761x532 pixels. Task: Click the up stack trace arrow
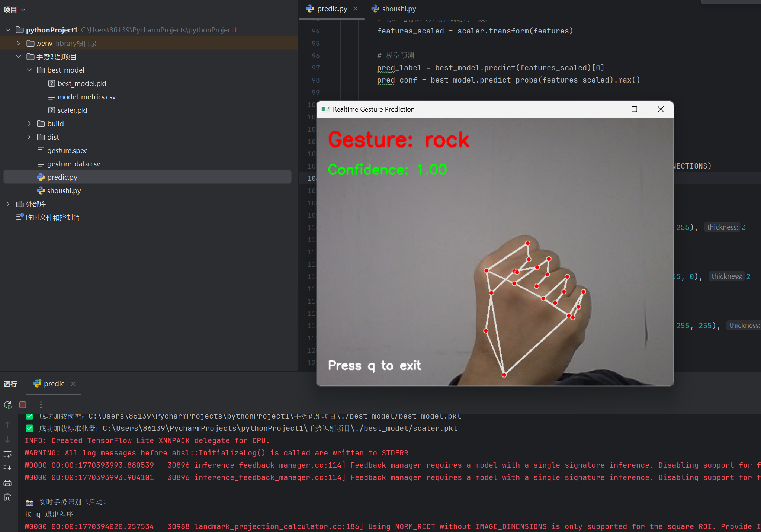(7, 425)
